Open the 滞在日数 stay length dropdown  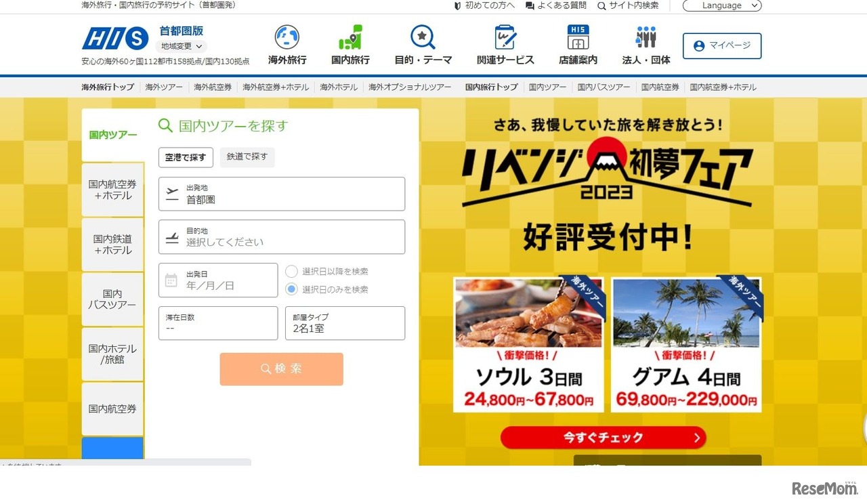coord(218,323)
